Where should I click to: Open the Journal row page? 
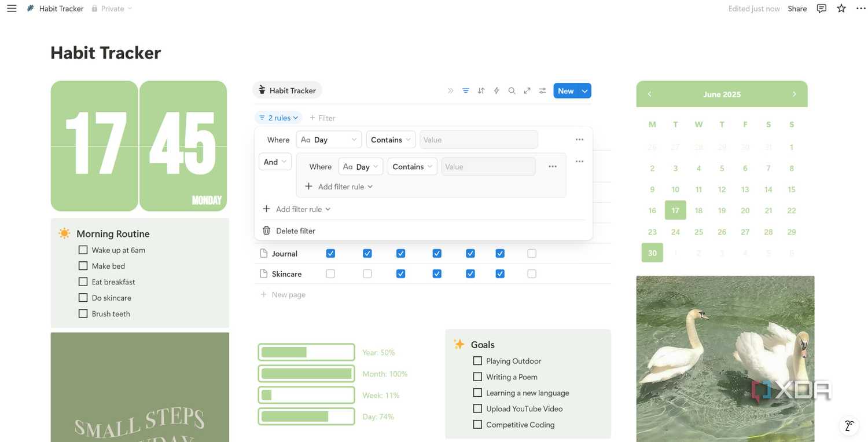coord(285,254)
